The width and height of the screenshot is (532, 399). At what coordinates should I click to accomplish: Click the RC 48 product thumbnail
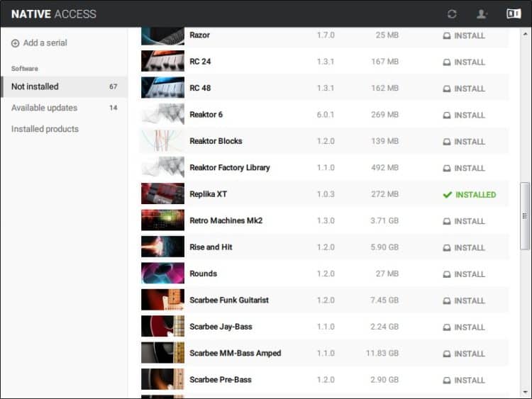(162, 87)
